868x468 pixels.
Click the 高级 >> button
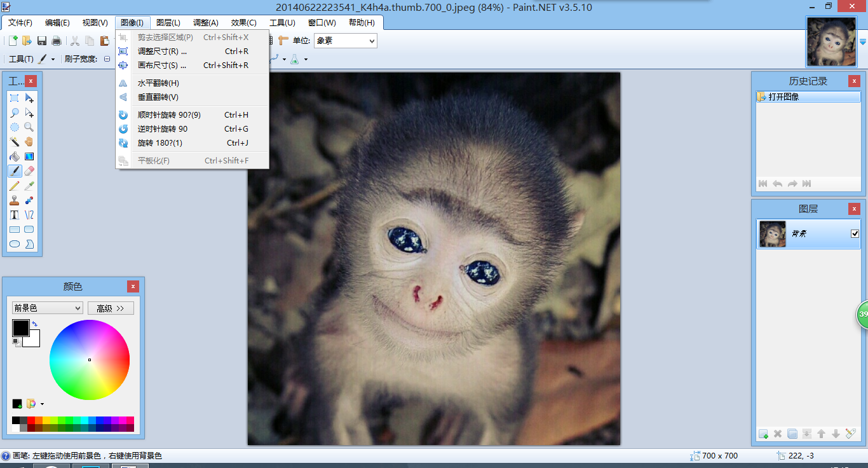pyautogui.click(x=111, y=308)
